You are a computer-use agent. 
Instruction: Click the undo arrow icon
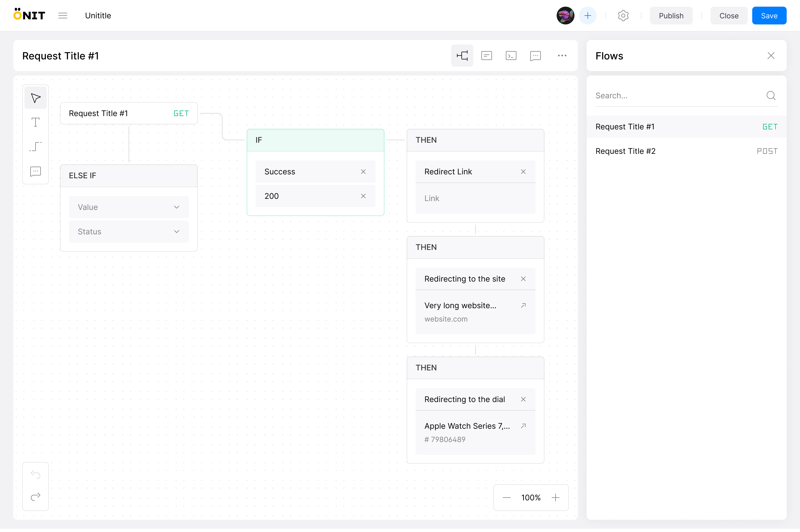coord(35,474)
